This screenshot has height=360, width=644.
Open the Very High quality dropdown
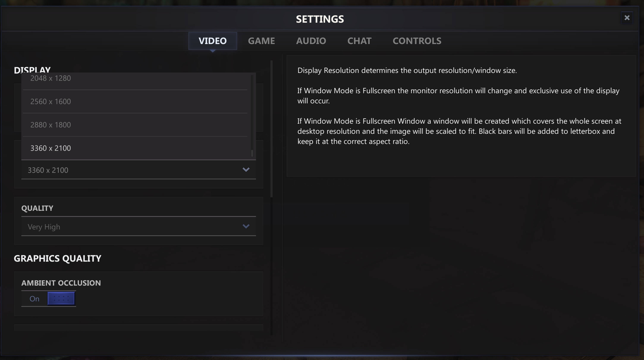click(138, 226)
